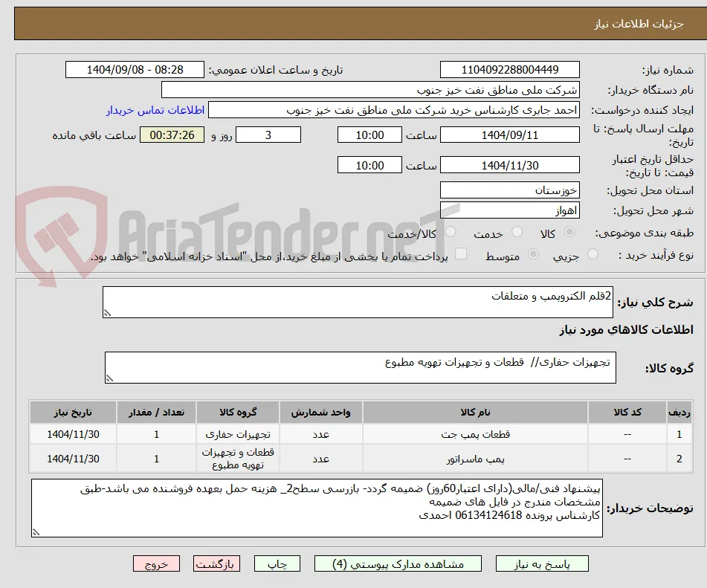Select the خدمت radio button
This screenshot has height=588, width=707.
(517, 232)
